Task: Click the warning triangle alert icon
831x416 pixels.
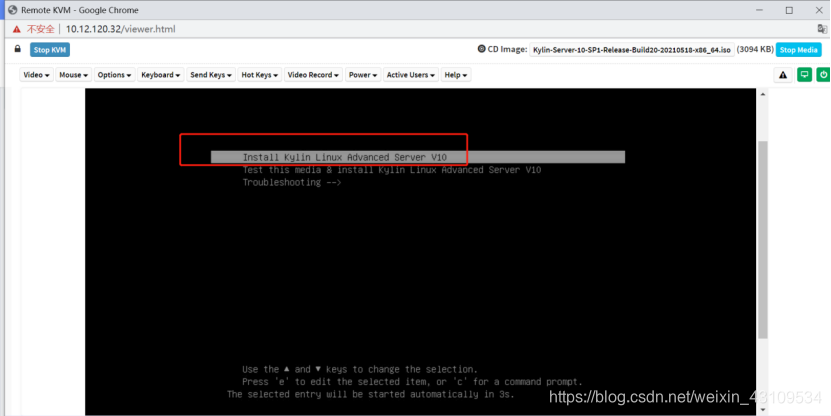Action: point(783,75)
